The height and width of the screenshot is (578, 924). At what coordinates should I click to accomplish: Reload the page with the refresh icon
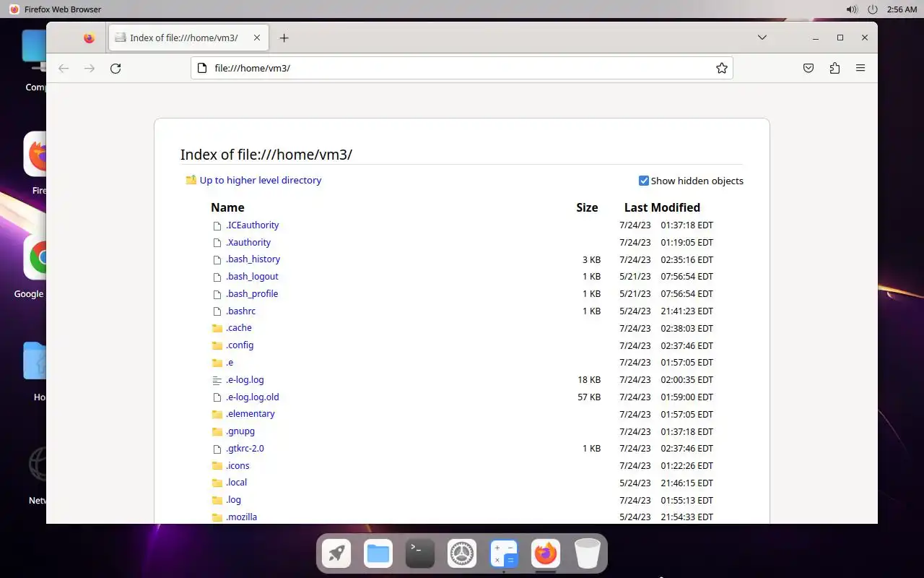(x=115, y=68)
